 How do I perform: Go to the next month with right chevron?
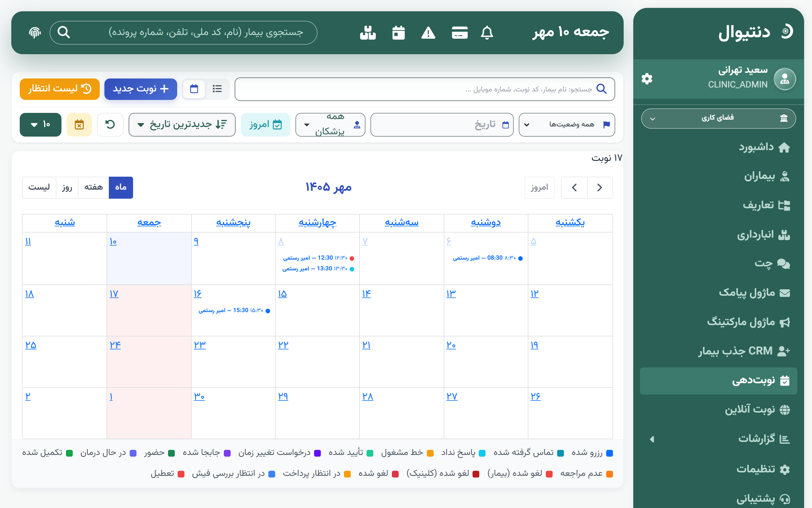(600, 187)
